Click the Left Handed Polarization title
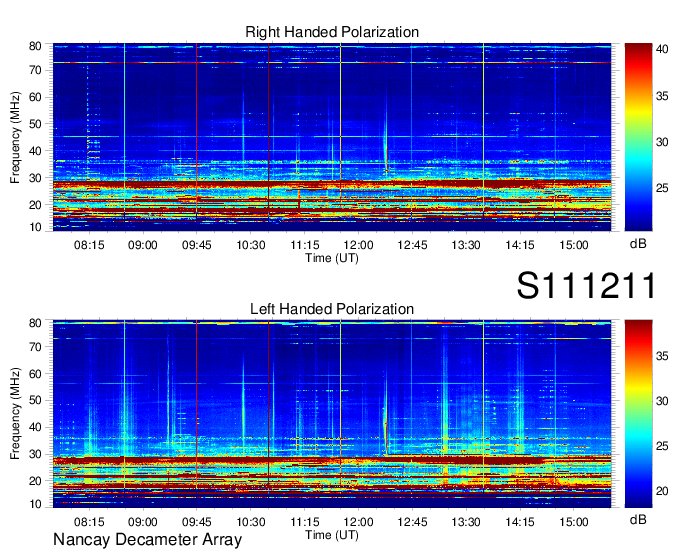 point(332,309)
